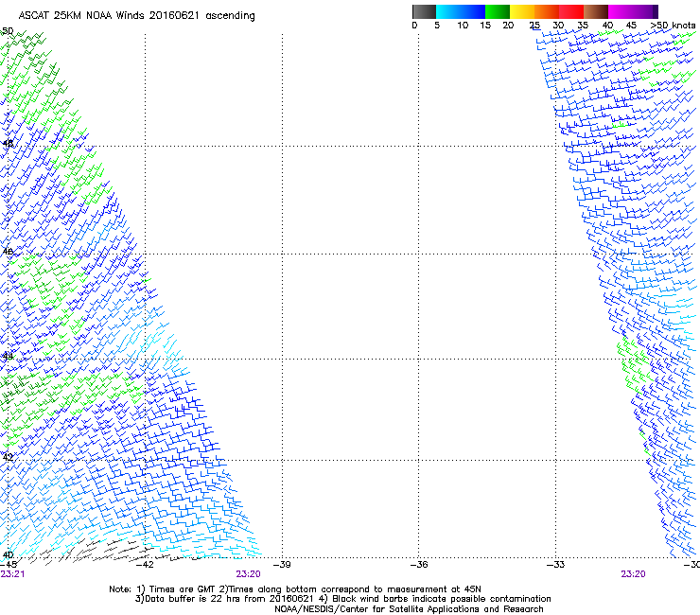Click the red 30-35 knots color band
The width and height of the screenshot is (700, 615).
571,11
